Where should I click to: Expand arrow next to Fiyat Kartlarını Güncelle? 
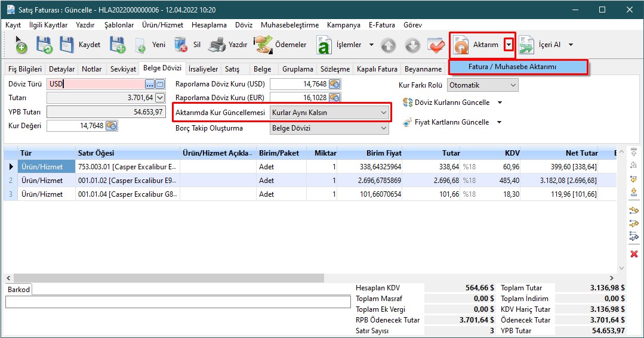499,122
